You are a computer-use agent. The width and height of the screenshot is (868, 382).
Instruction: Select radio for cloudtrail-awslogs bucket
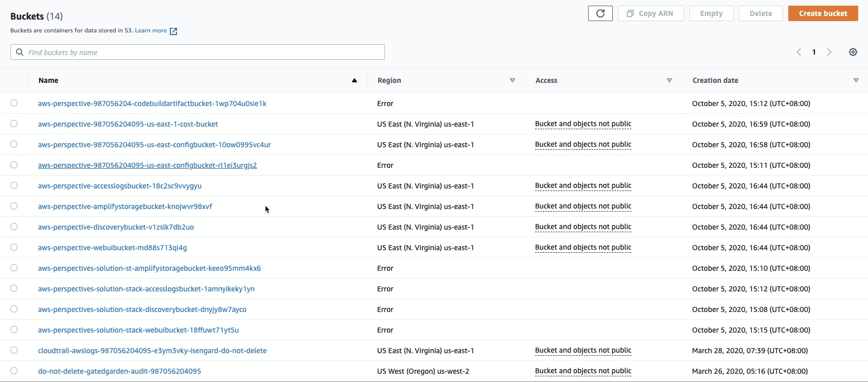coord(14,350)
